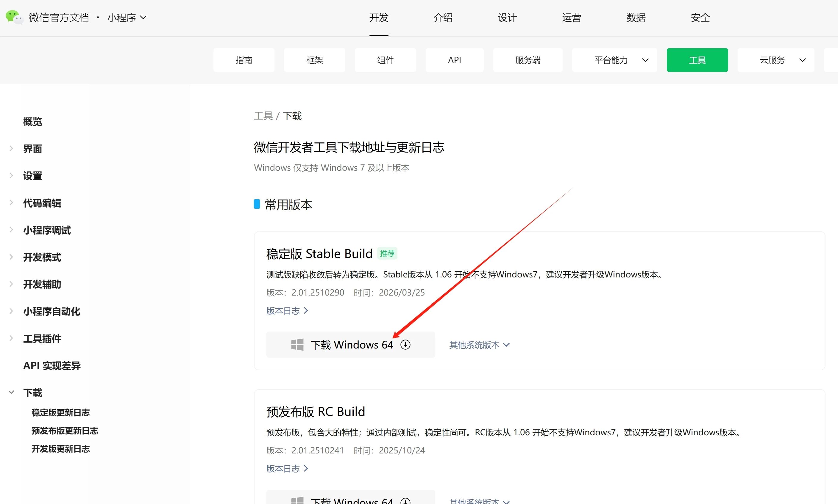Click the WeChat logo icon
838x504 pixels.
(x=14, y=17)
